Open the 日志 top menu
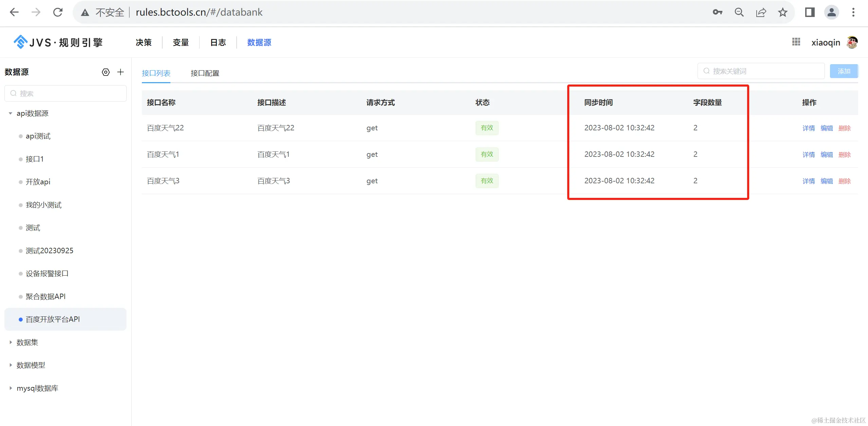This screenshot has height=426, width=868. point(218,42)
